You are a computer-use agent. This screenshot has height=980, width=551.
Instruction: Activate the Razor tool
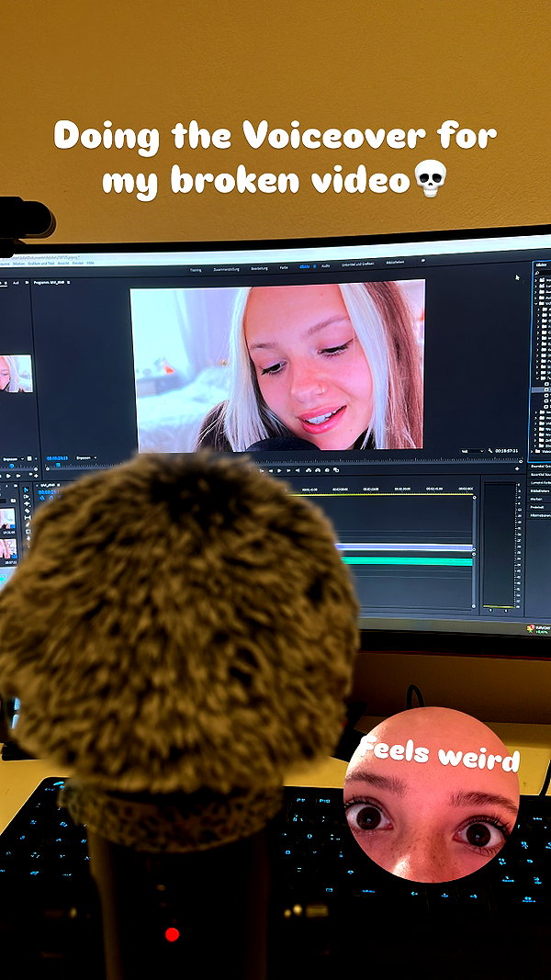tap(27, 511)
